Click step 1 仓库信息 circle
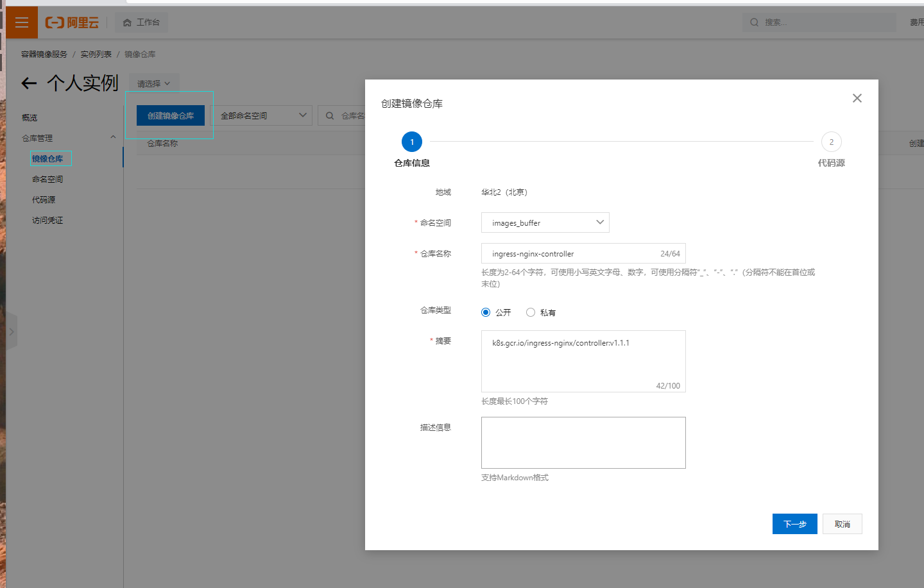Image resolution: width=924 pixels, height=588 pixels. click(x=412, y=142)
